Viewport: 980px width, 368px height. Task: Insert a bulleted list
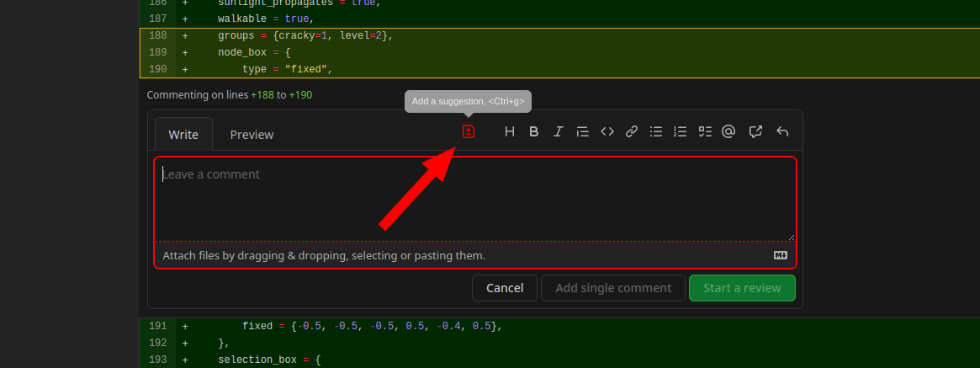(655, 131)
